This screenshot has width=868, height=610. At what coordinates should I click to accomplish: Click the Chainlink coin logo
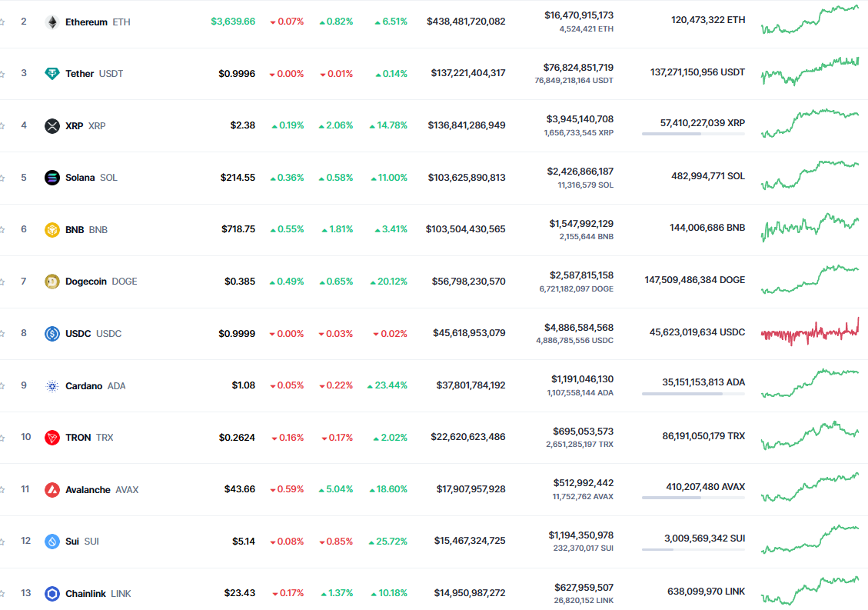point(52,593)
